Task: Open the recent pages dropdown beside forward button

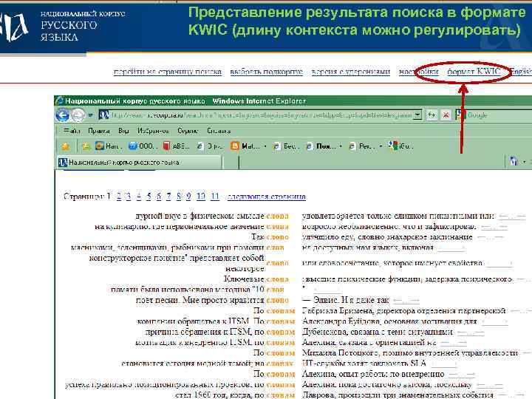Action: 90,115
